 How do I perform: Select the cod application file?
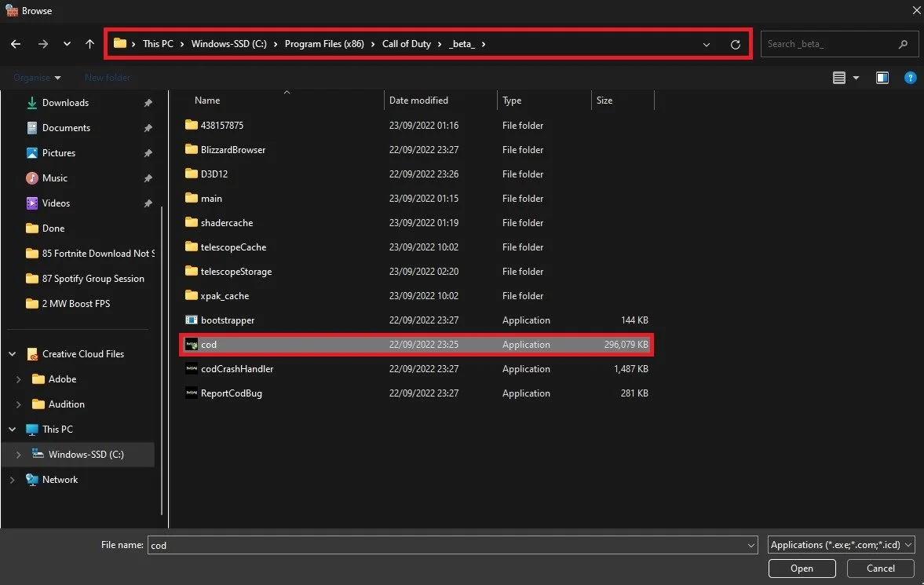click(416, 345)
